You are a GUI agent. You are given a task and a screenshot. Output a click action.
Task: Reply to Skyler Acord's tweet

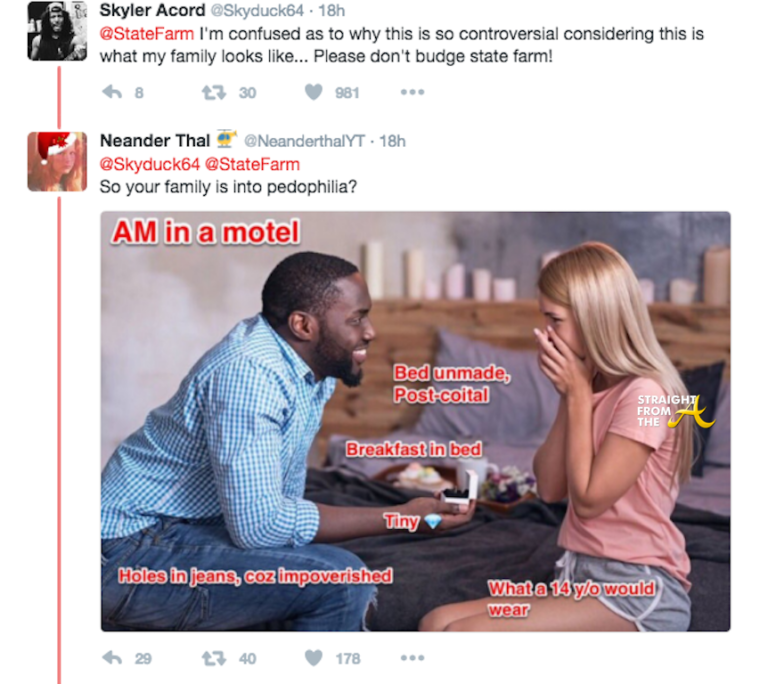(113, 92)
